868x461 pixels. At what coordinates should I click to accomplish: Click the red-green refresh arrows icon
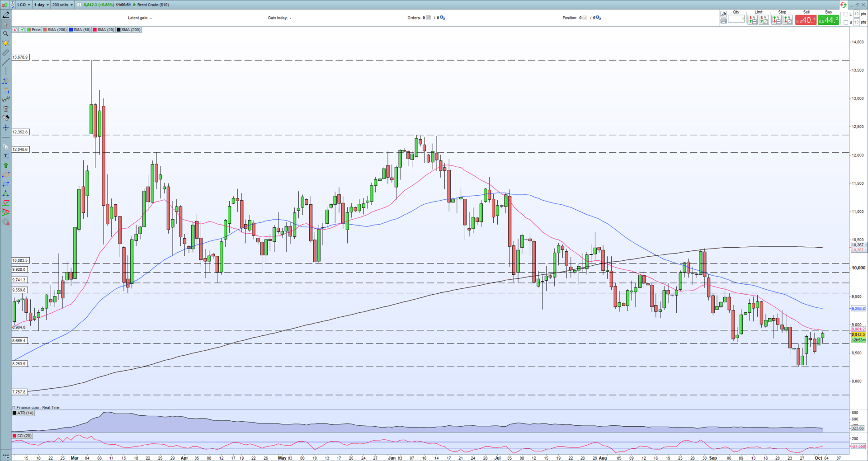tap(843, 5)
